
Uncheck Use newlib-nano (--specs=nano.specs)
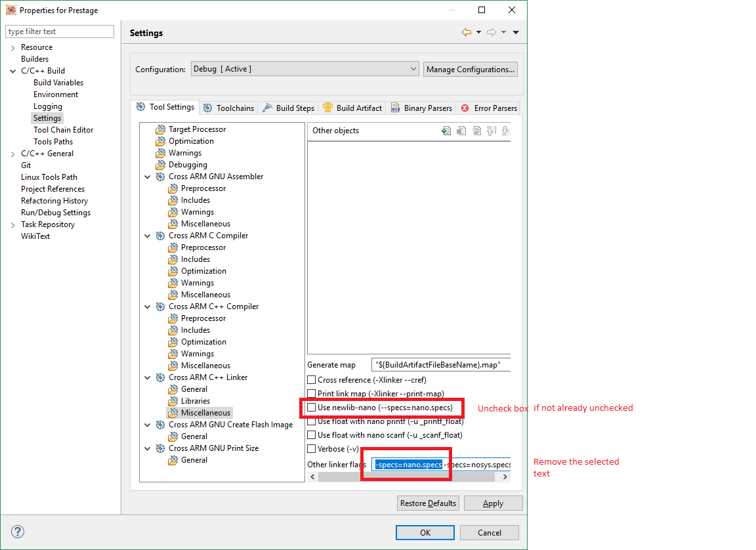[312, 408]
